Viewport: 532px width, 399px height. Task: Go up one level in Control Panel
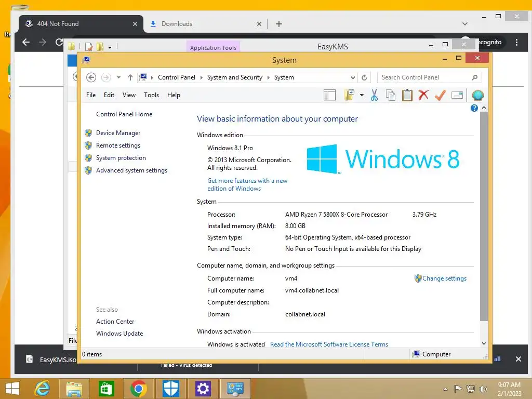[x=130, y=77]
